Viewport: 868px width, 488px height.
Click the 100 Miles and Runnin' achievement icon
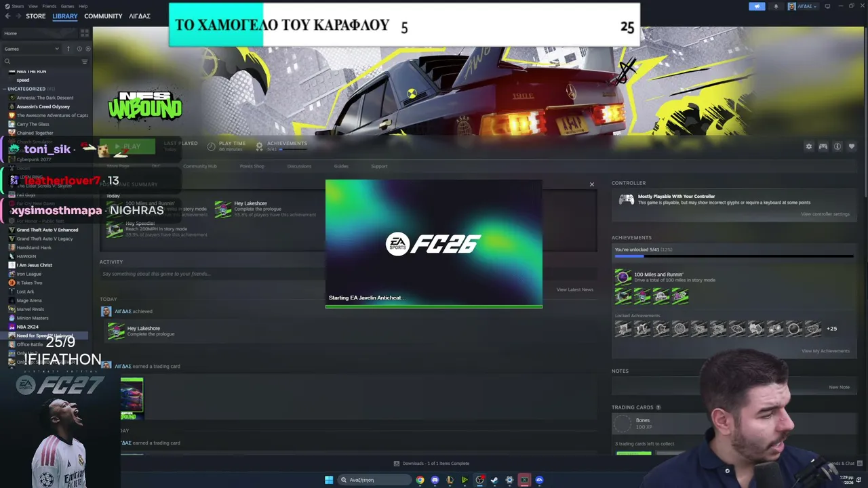coord(623,277)
